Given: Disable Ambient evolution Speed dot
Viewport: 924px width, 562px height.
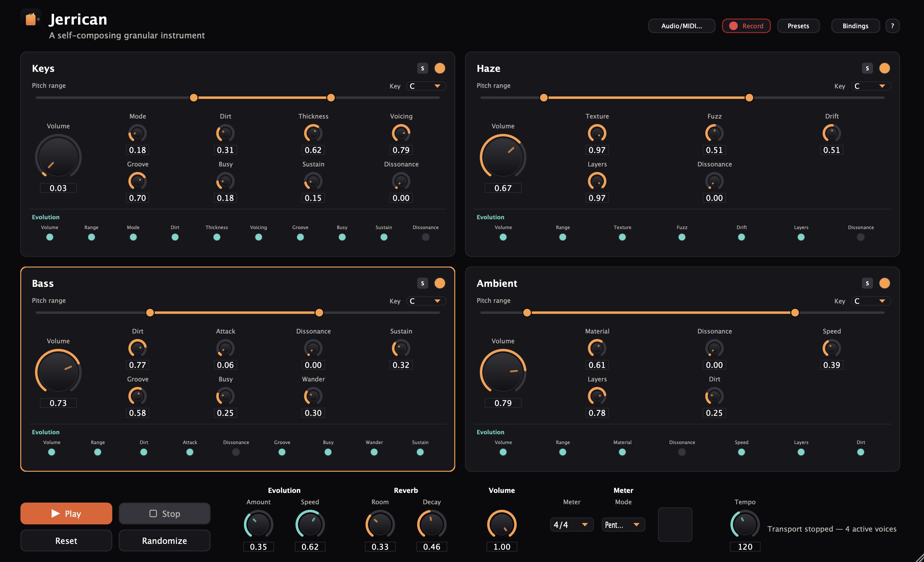Looking at the screenshot, I should click(741, 452).
